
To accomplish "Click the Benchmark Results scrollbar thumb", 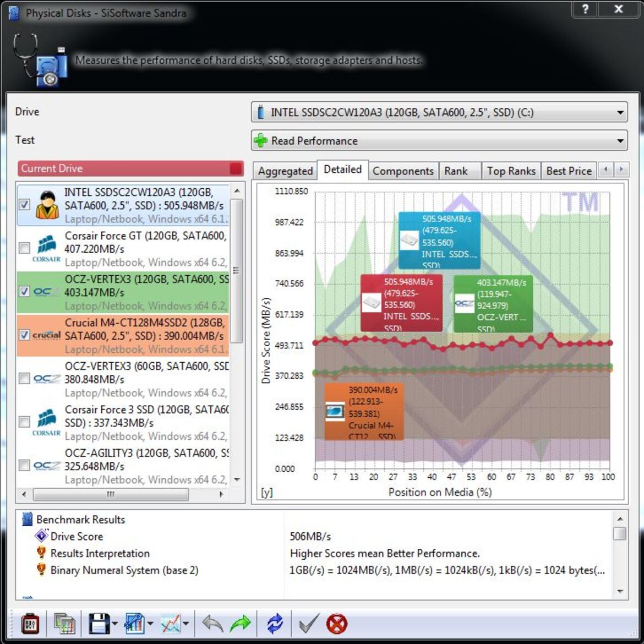I will coord(620,533).
